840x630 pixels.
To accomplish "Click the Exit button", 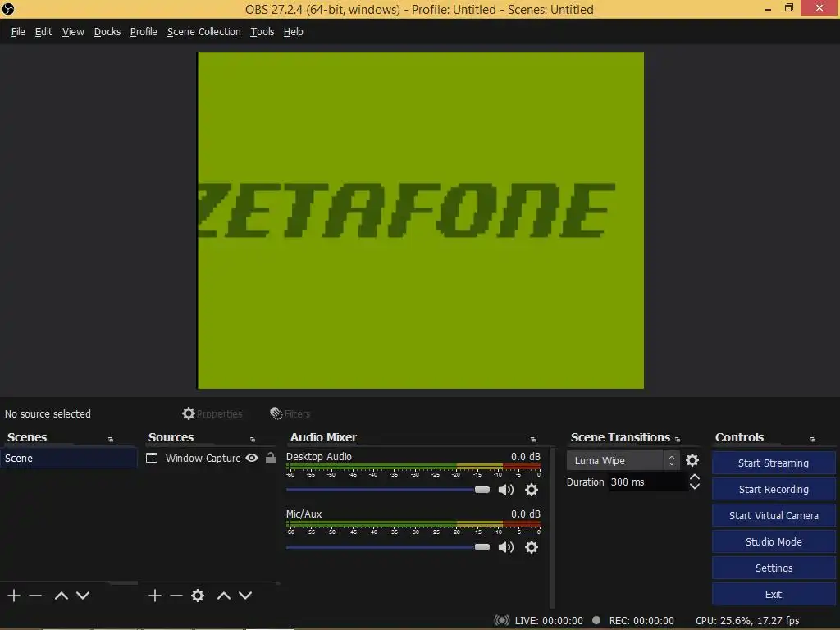I will point(773,594).
